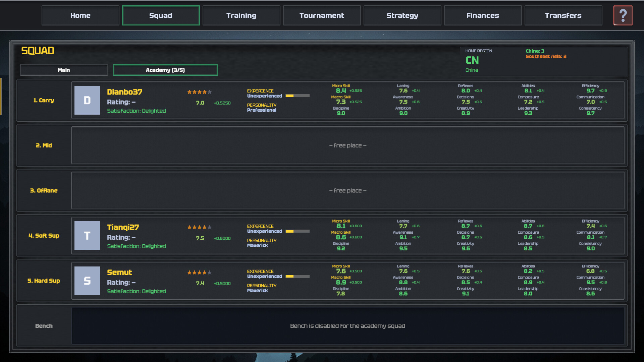
Task: Click the '3. Offlane' role label
Action: coord(44,190)
